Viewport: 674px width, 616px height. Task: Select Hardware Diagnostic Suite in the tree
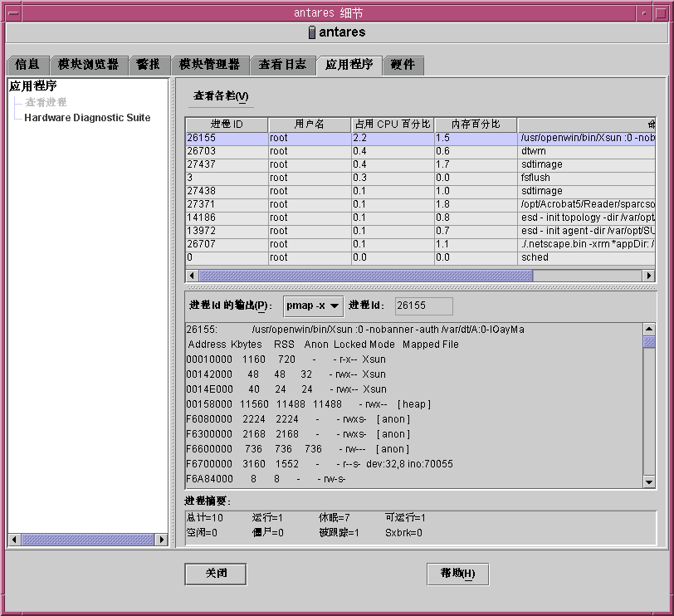(87, 118)
